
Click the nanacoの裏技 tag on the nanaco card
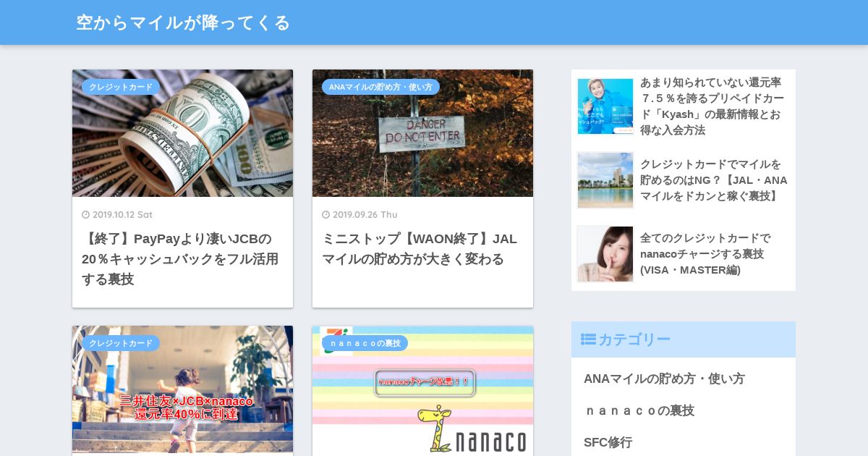point(365,343)
